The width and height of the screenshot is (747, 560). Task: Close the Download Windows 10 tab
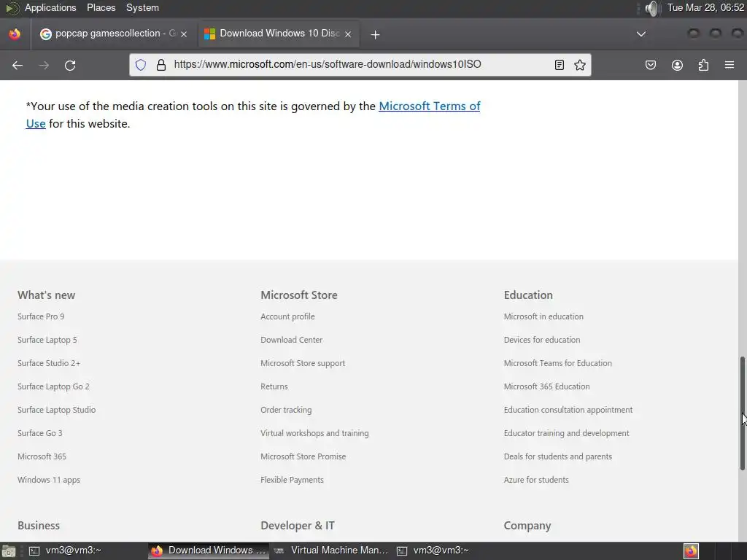(x=348, y=34)
